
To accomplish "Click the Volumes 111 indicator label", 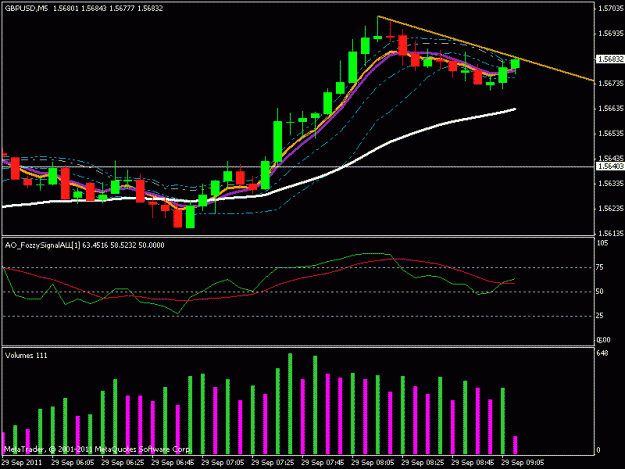I will (26, 355).
